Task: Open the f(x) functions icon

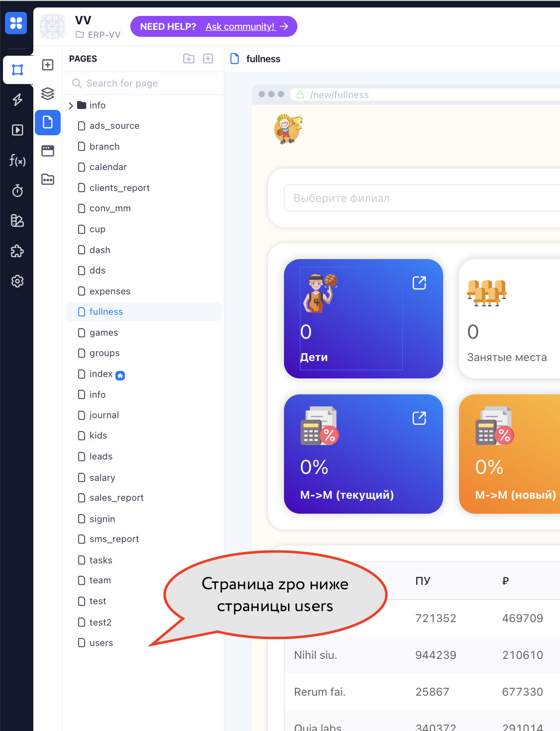Action: pyautogui.click(x=17, y=160)
